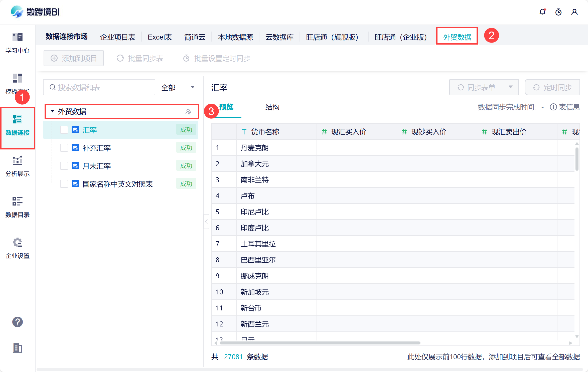Collapse the 外贸数据 tree node

[x=52, y=111]
